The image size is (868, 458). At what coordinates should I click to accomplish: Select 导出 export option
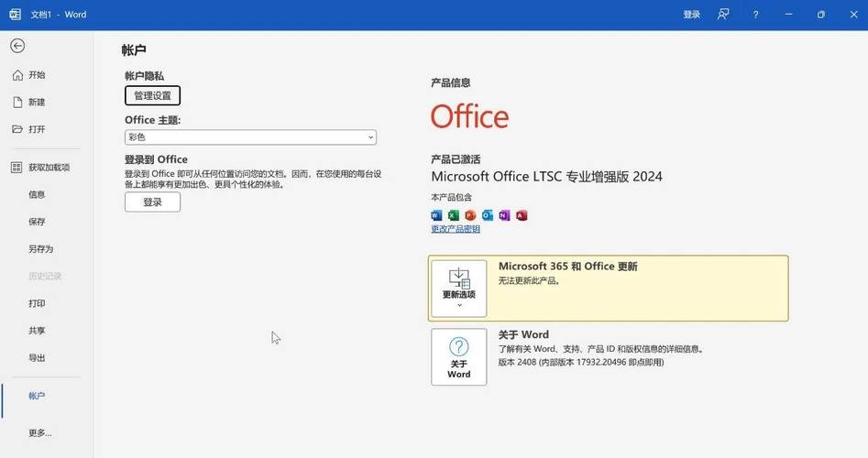pyautogui.click(x=37, y=358)
